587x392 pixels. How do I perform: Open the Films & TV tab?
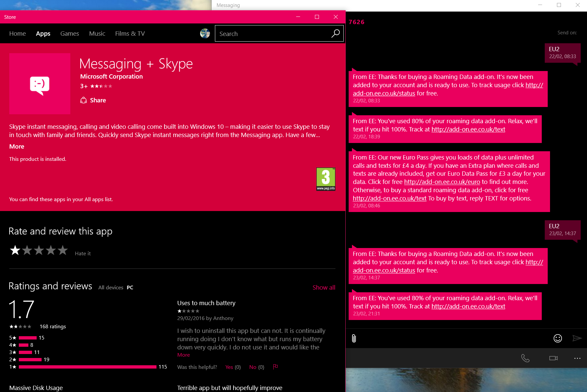click(x=130, y=33)
